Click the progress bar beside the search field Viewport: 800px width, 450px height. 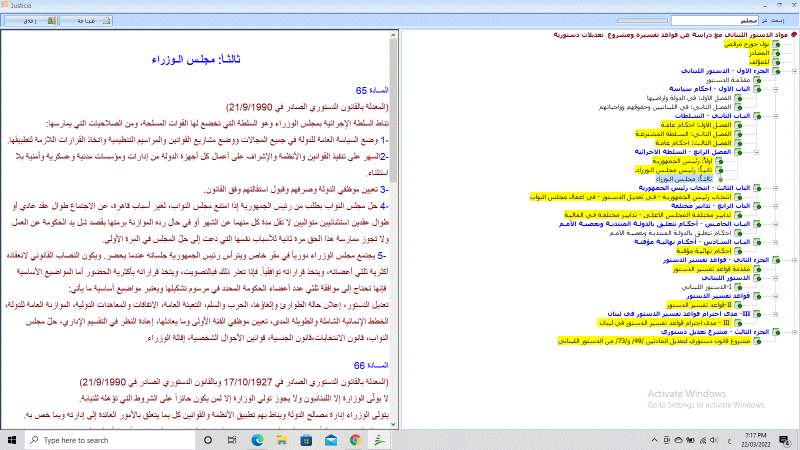click(x=642, y=20)
